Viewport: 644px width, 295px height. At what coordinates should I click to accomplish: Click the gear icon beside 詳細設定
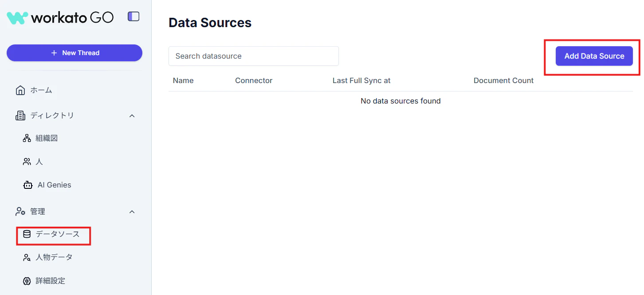(x=27, y=281)
